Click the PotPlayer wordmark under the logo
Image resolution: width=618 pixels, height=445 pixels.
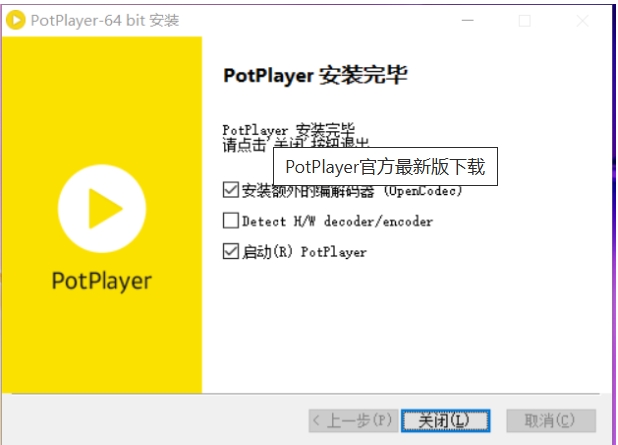102,281
